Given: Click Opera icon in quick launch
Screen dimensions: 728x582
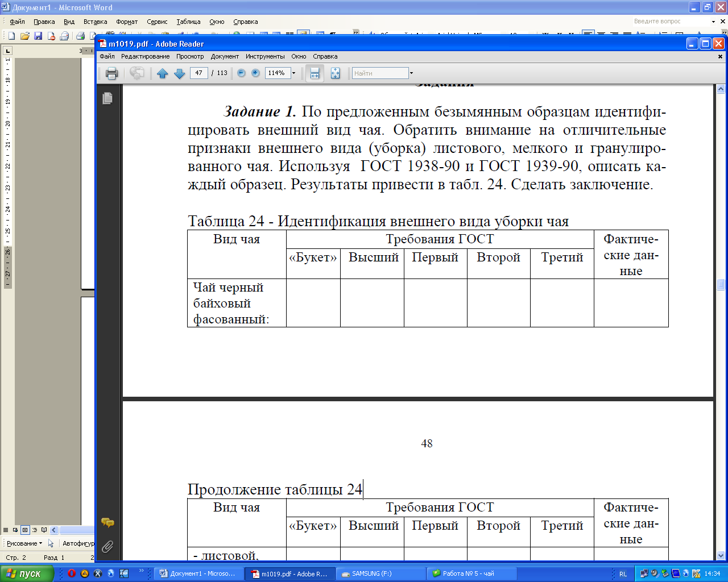Looking at the screenshot, I should (x=72, y=573).
